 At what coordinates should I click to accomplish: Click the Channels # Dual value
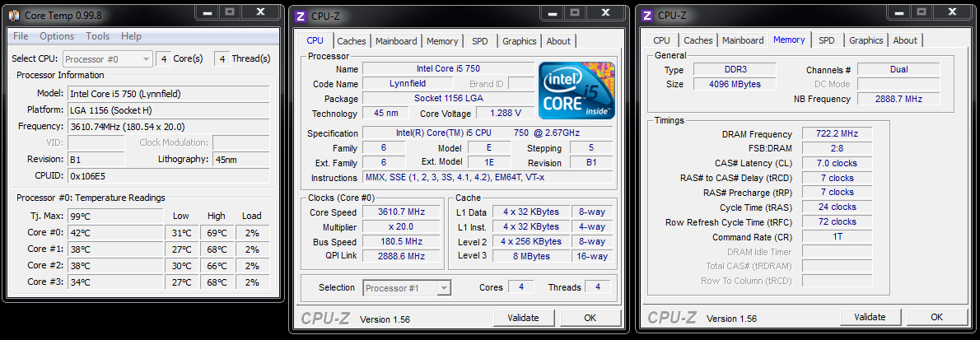pos(898,69)
